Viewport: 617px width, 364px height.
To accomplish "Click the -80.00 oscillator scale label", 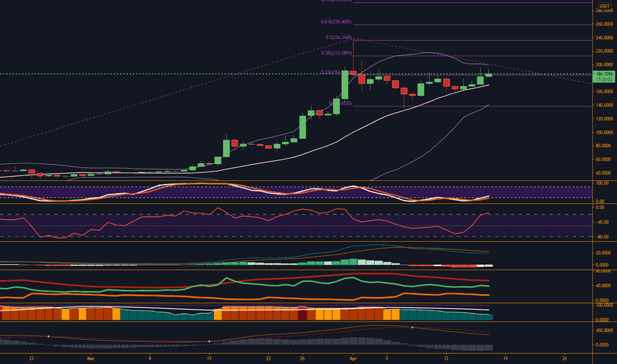I will tap(602, 238).
